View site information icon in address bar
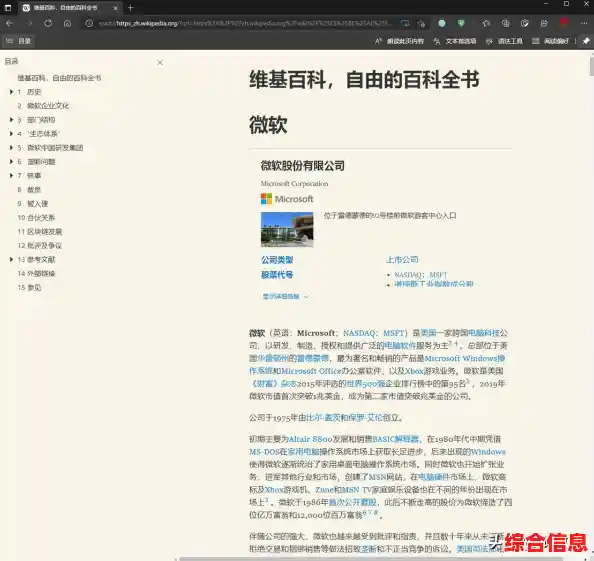This screenshot has height=561, width=594. point(89,23)
